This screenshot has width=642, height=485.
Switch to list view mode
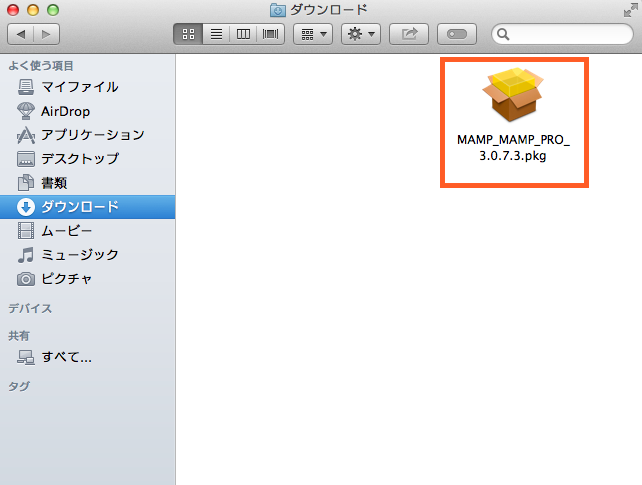coord(215,34)
